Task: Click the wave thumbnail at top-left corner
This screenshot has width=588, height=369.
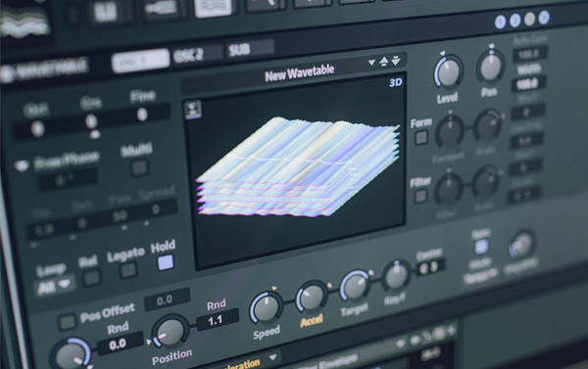Action: (x=25, y=23)
